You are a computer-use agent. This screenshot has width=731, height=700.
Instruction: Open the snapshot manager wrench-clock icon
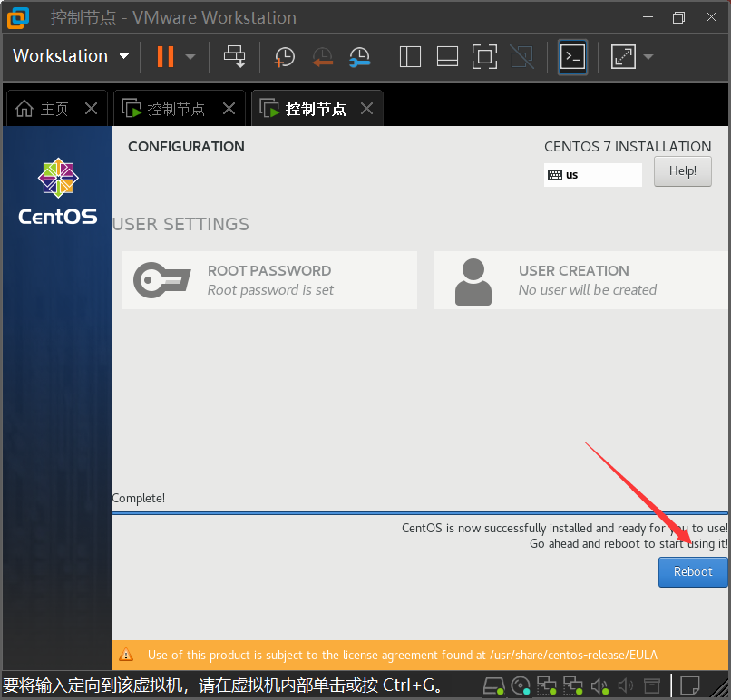(x=359, y=57)
